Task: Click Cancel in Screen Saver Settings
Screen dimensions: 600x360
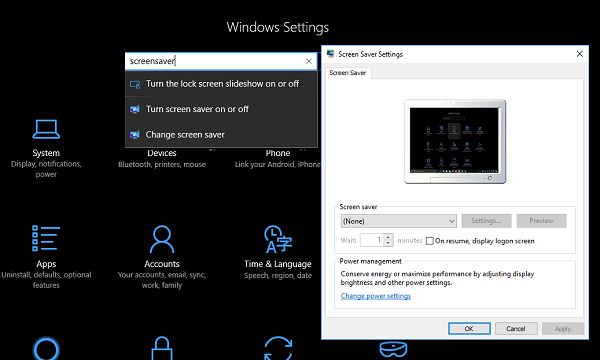Action: coord(516,329)
